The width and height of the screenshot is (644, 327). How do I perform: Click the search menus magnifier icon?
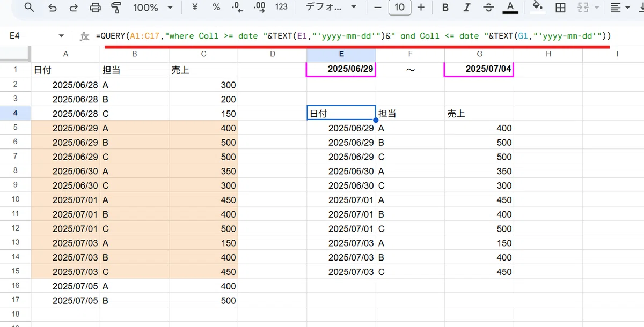coord(30,8)
